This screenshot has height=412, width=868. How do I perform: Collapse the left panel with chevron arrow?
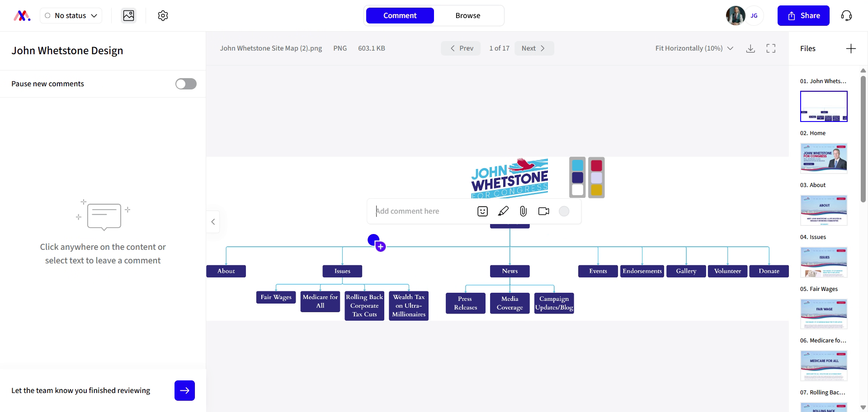tap(213, 222)
